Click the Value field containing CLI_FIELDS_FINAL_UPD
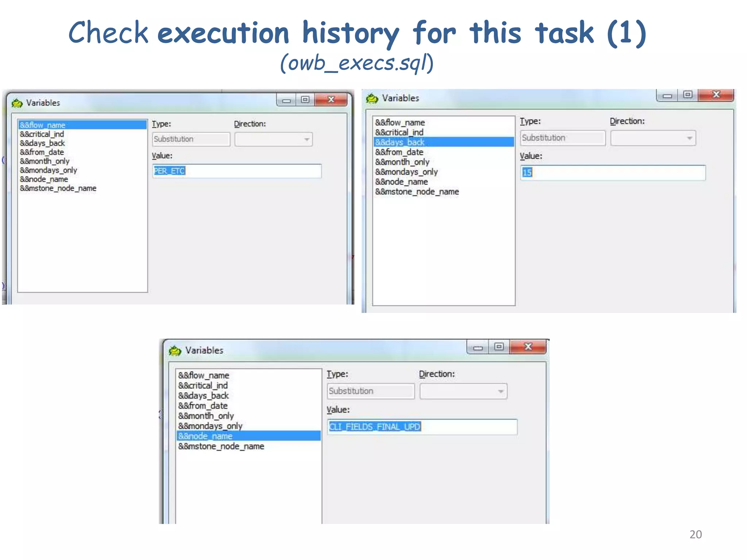Viewport: 747px width, 560px height. pos(422,427)
